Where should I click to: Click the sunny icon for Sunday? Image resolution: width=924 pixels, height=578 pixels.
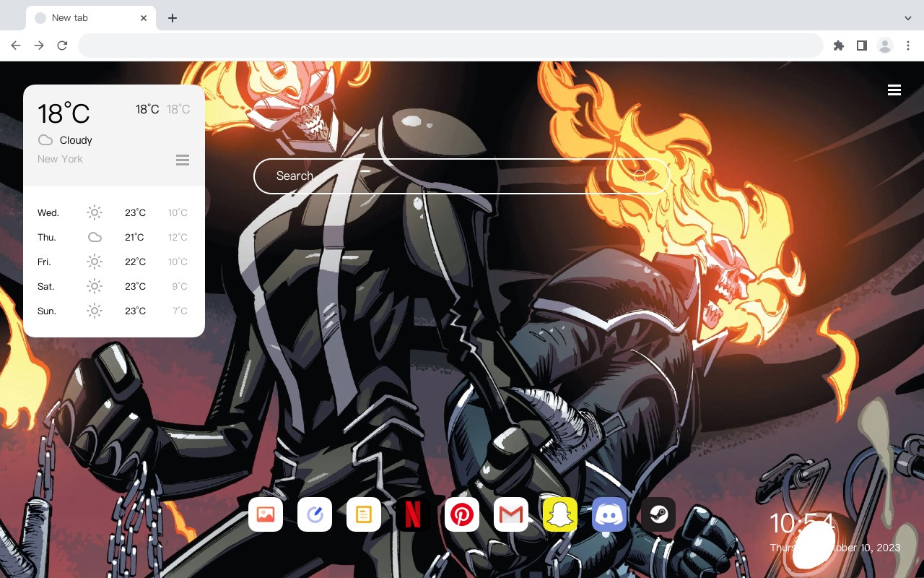click(95, 311)
